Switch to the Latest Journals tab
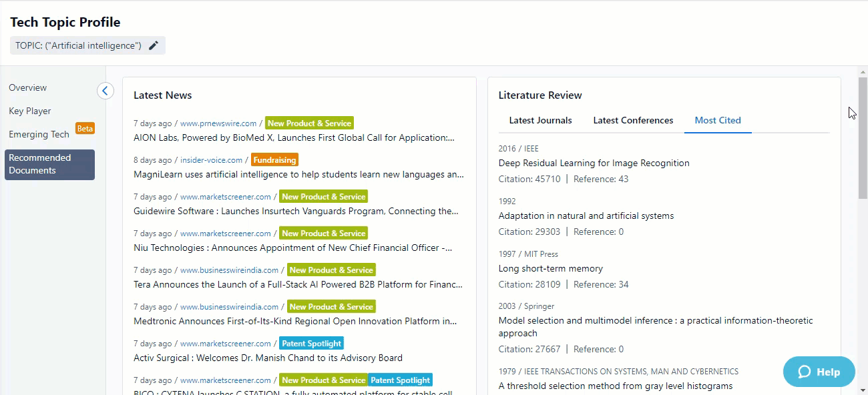This screenshot has width=868, height=395. pos(540,120)
